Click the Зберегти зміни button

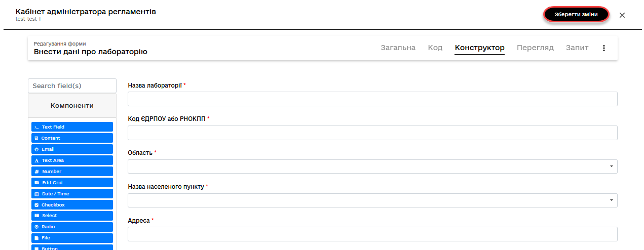pos(576,15)
